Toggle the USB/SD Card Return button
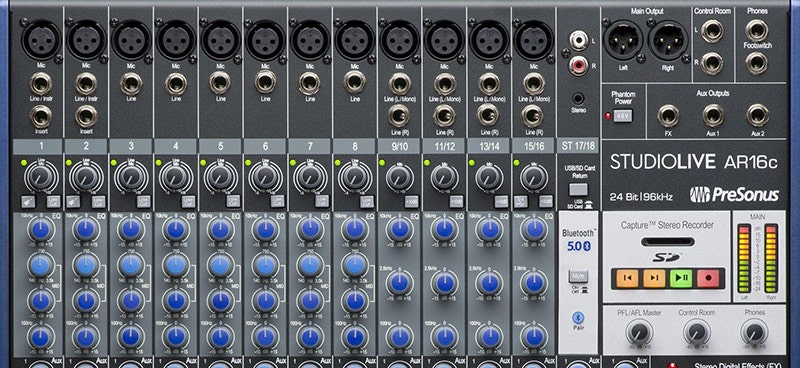Viewport: 800px width, 368px height. click(578, 189)
